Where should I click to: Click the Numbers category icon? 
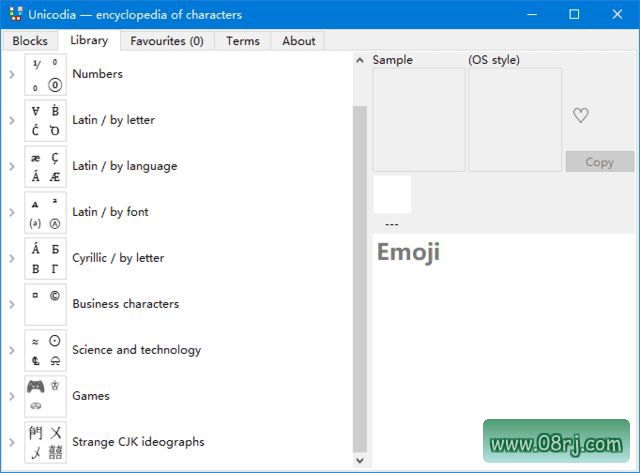point(45,74)
